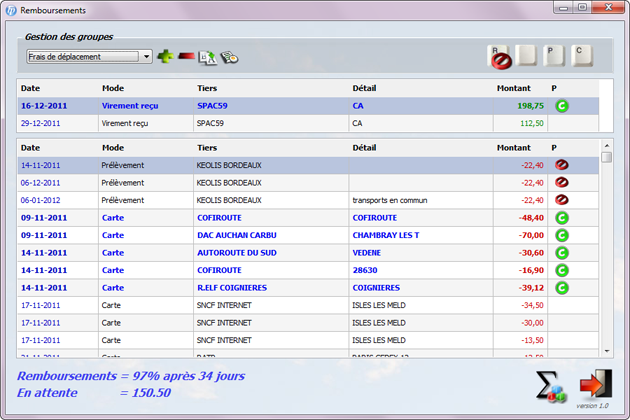Click the 112,50 amount
This screenshot has width=630, height=420.
pos(532,123)
